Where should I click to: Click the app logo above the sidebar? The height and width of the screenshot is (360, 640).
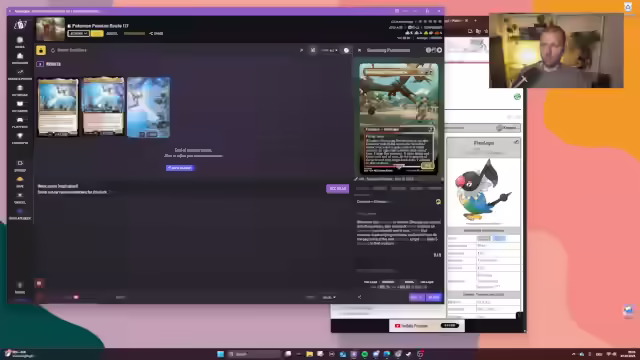point(20,25)
